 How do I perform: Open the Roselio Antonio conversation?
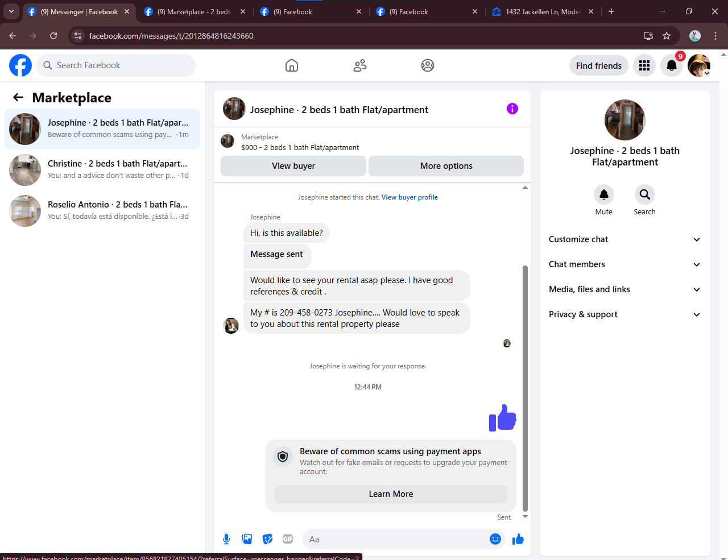102,211
